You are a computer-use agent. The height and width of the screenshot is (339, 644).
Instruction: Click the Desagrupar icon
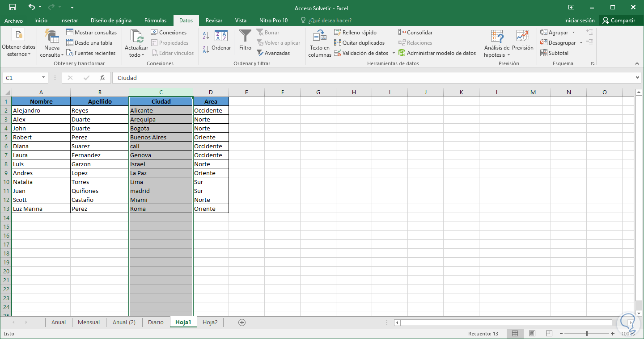pos(544,42)
